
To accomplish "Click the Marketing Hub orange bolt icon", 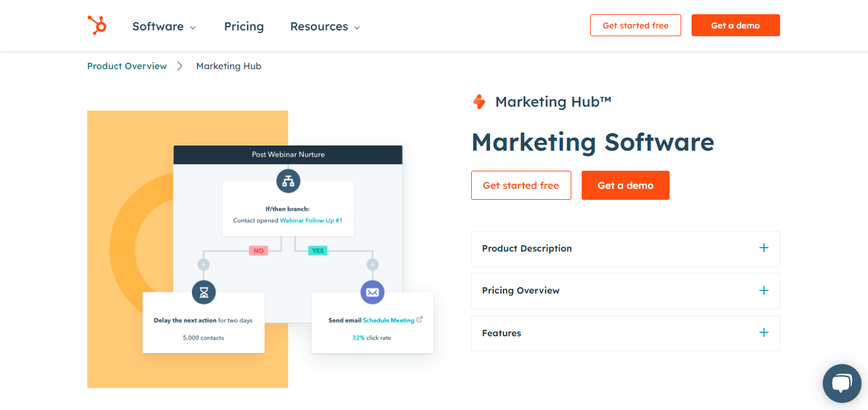I will pos(479,102).
